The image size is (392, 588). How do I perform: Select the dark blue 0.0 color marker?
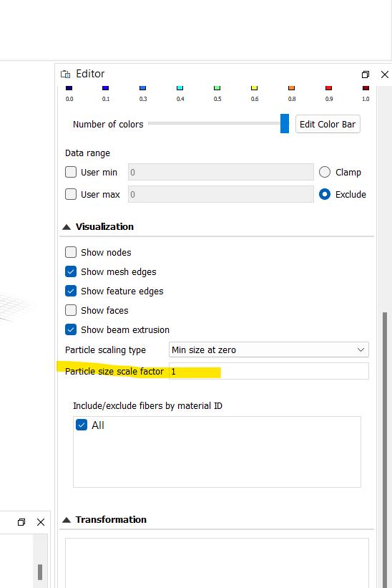(x=69, y=88)
